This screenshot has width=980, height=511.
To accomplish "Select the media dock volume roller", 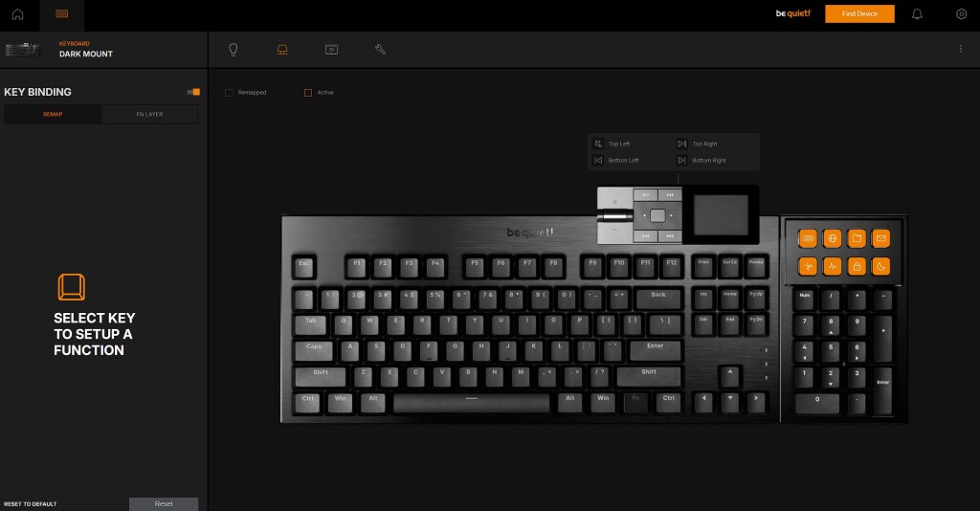I will tap(615, 216).
